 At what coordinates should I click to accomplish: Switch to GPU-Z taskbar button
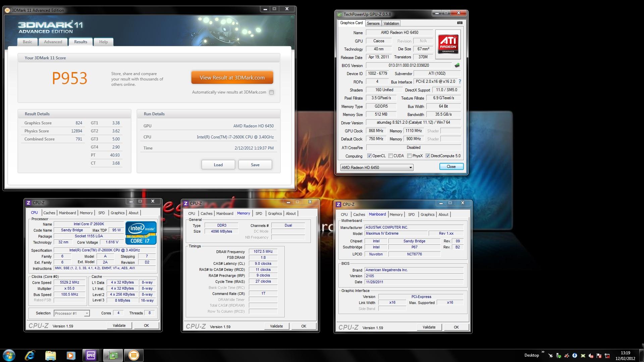pyautogui.click(x=113, y=355)
